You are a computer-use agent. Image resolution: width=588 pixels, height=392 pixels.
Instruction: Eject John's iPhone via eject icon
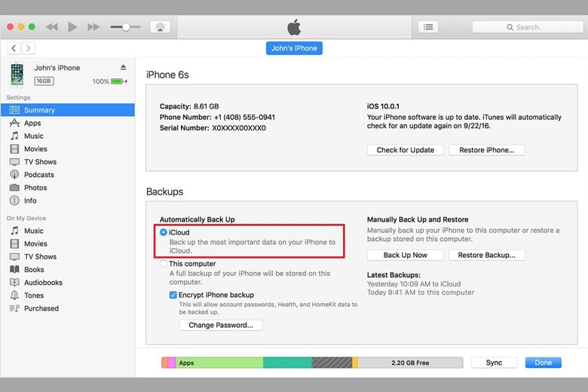tap(124, 68)
